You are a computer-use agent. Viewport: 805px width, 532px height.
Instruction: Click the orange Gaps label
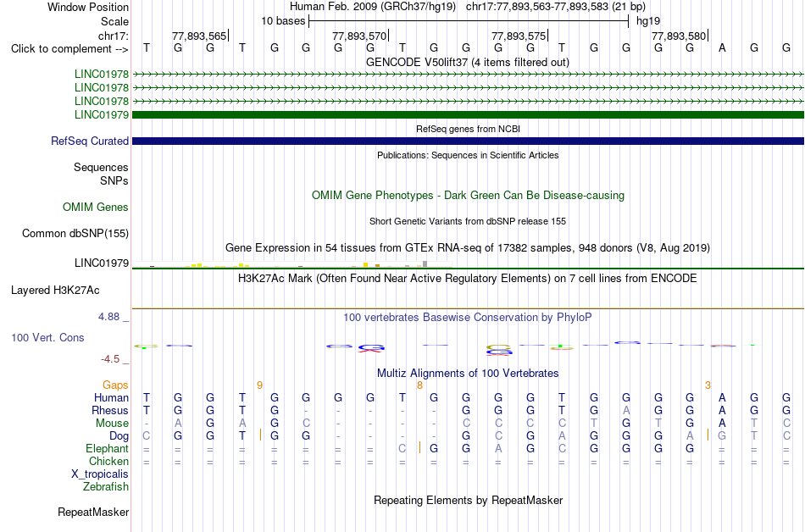coord(115,385)
